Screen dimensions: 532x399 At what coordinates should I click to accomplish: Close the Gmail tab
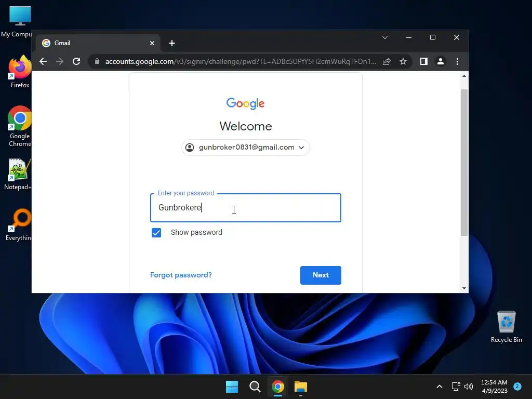click(x=152, y=43)
